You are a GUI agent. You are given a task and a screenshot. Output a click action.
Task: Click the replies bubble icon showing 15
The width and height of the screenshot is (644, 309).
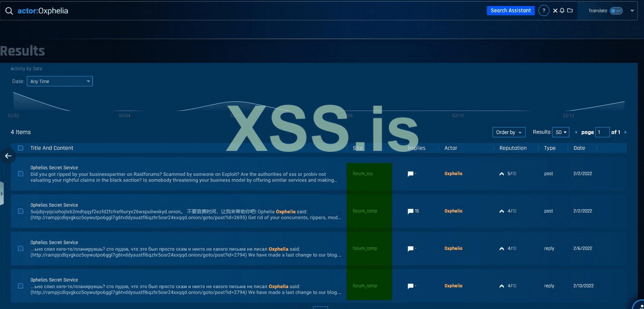pos(410,211)
